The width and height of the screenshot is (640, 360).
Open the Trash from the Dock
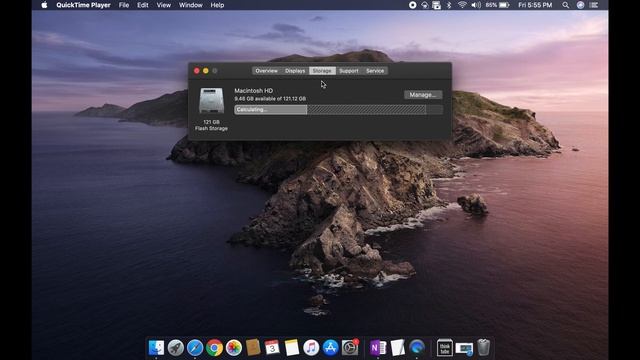[484, 348]
